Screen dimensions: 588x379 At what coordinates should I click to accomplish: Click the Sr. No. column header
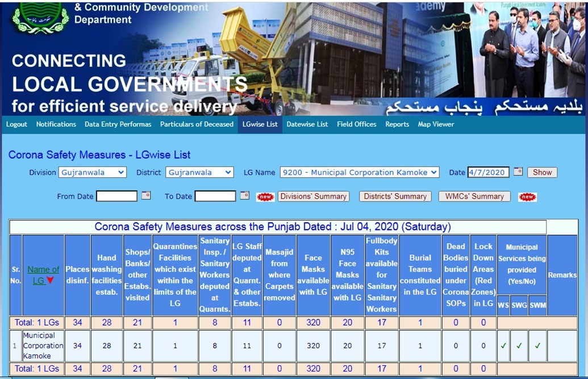pos(16,275)
